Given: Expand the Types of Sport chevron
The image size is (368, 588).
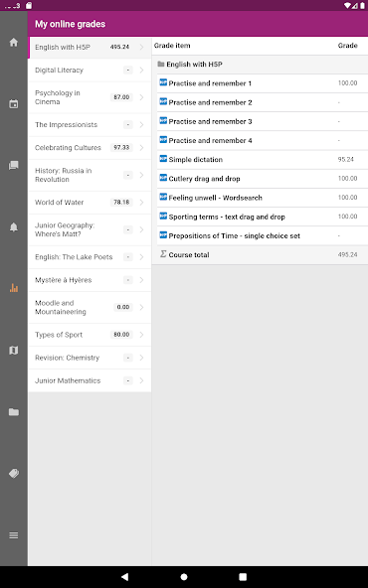Looking at the screenshot, I should (141, 335).
